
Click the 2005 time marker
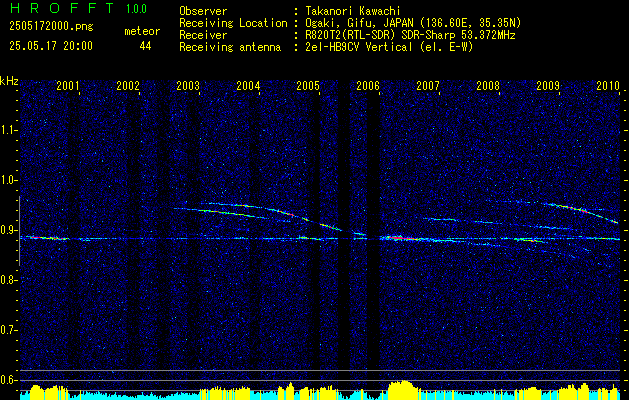pyautogui.click(x=308, y=85)
